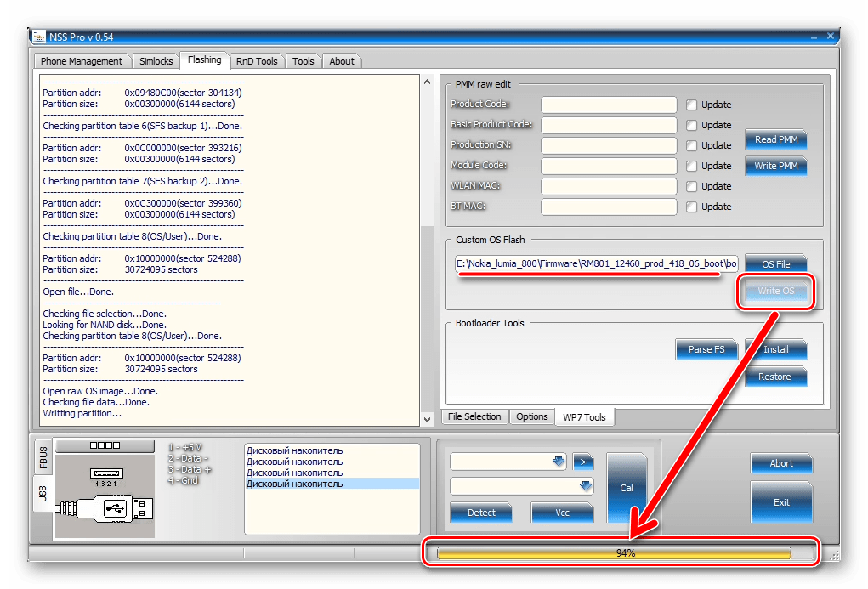
Task: Tick the Update checkbox for WLAN MAC
Action: [x=691, y=186]
